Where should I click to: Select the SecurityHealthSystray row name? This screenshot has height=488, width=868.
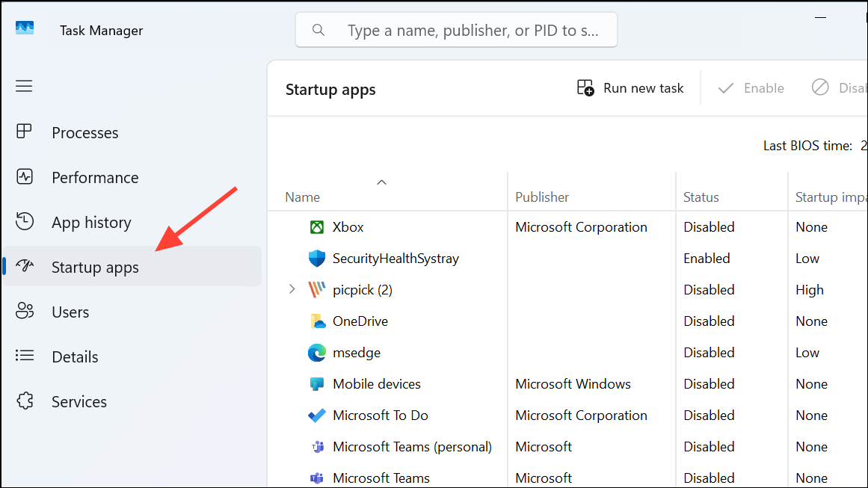(395, 259)
